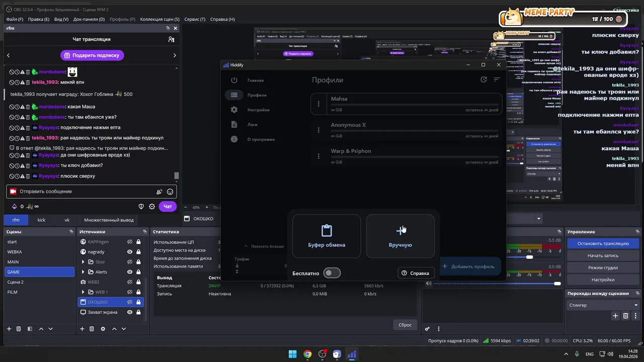Show the Sbor group
This screenshot has width=644, height=362.
[x=130, y=262]
